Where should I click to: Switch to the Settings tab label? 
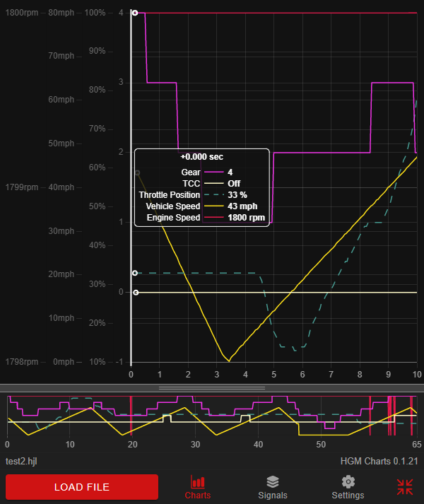[348, 496]
